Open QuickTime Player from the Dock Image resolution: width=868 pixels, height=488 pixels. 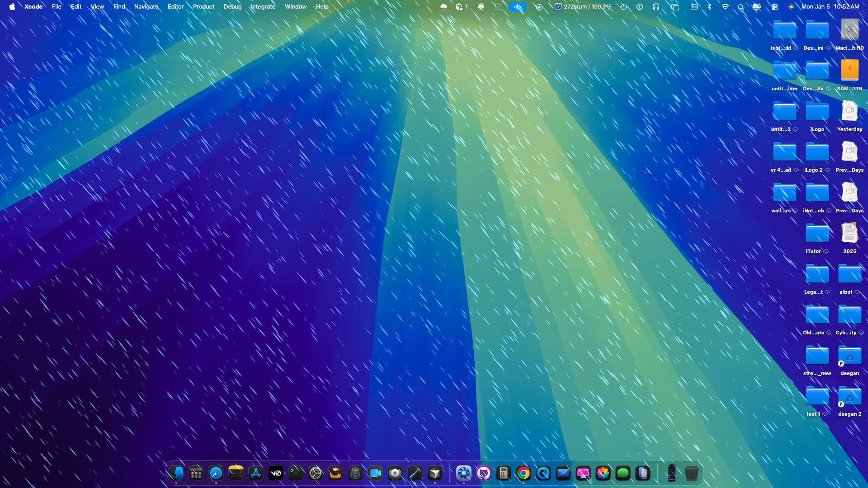tap(543, 473)
